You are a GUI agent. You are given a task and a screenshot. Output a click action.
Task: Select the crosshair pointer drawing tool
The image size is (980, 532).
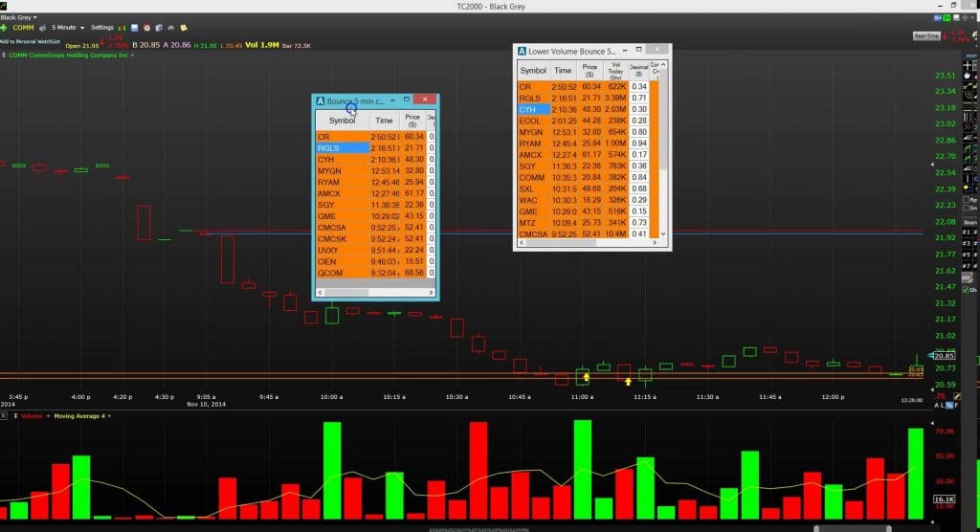968,65
